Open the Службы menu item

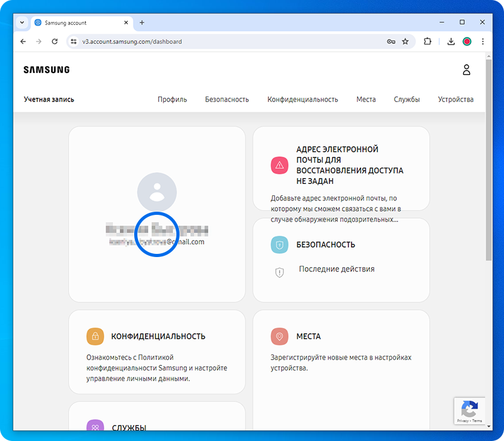click(x=406, y=100)
